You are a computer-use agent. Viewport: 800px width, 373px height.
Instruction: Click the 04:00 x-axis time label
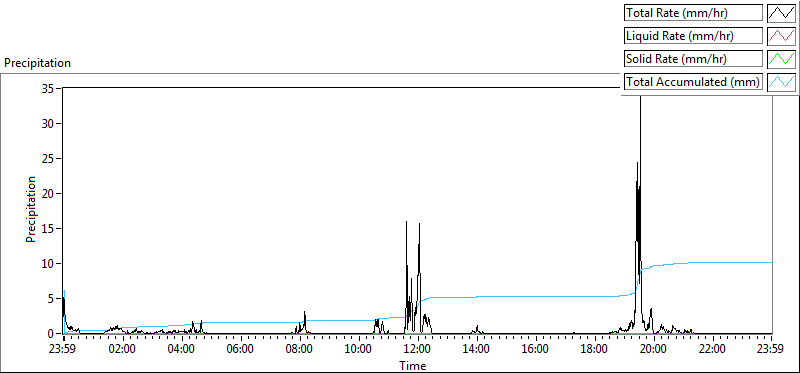pyautogui.click(x=182, y=350)
